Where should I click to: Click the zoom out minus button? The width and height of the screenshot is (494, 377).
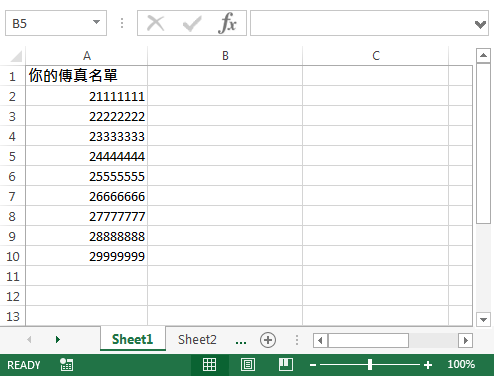pyautogui.click(x=313, y=365)
